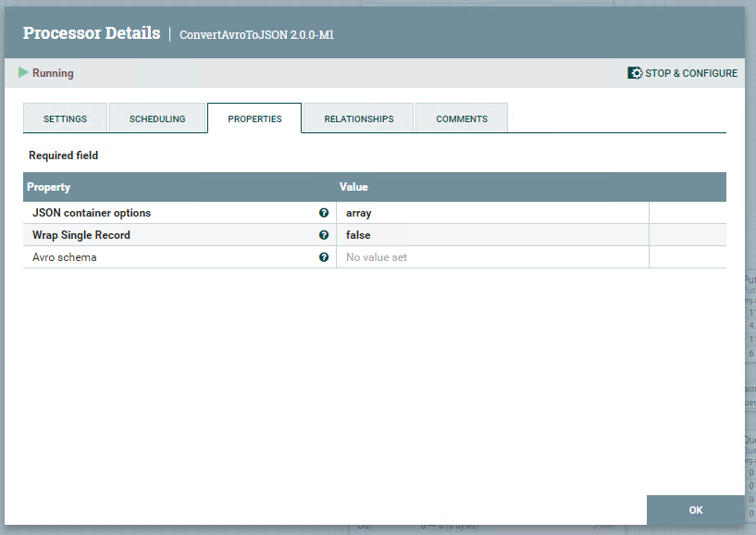Click the array value of JSON container options

point(358,212)
